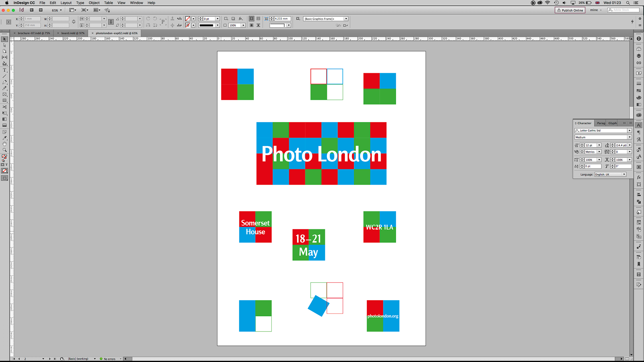The height and width of the screenshot is (362, 644).
Task: Select the Type tool
Action: tap(5, 70)
